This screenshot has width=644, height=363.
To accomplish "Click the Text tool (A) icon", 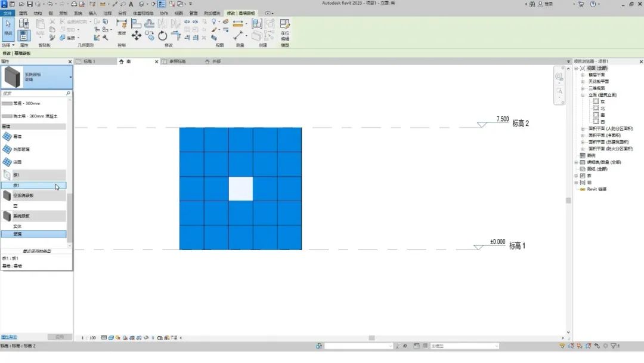I will tap(131, 4).
